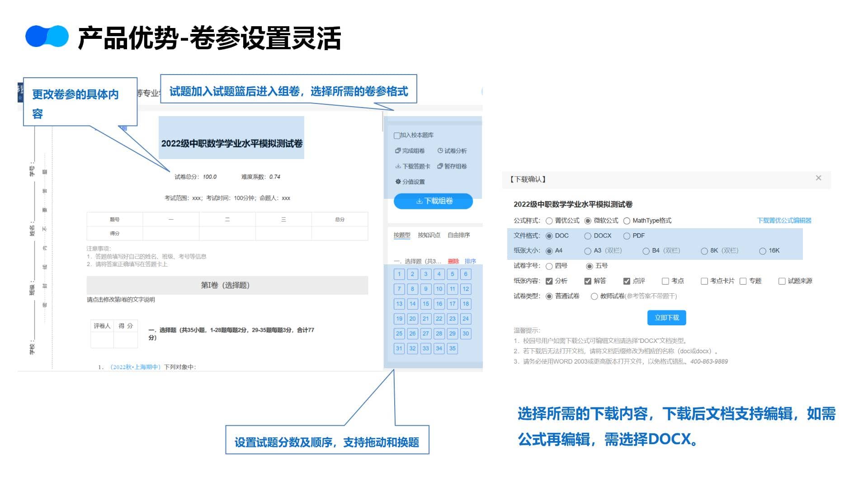Switch to 自由排序 tab
Image resolution: width=868 pixels, height=488 pixels.
click(458, 235)
